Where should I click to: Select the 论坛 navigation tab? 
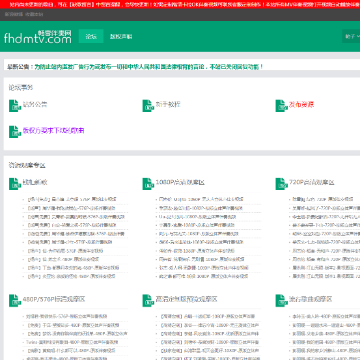click(91, 36)
